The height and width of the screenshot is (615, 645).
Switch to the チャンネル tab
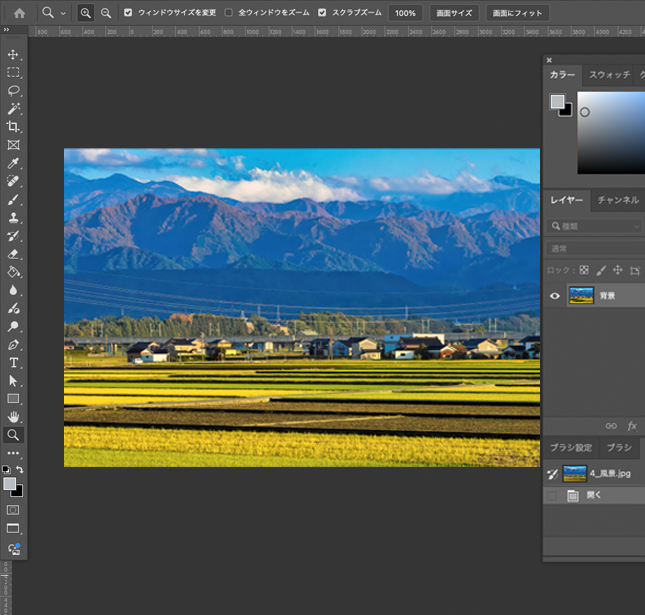click(x=618, y=200)
